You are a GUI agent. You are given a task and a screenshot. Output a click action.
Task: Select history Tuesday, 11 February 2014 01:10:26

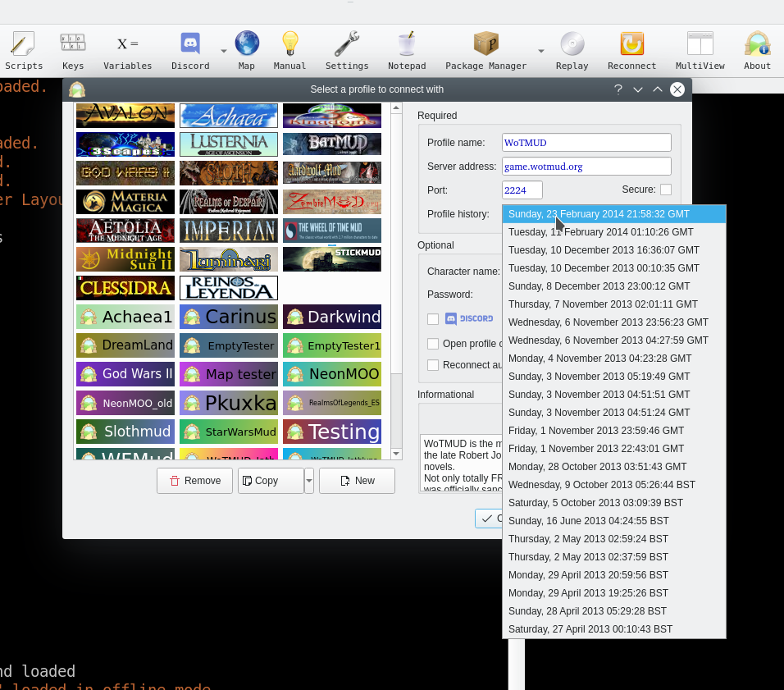[614, 232]
